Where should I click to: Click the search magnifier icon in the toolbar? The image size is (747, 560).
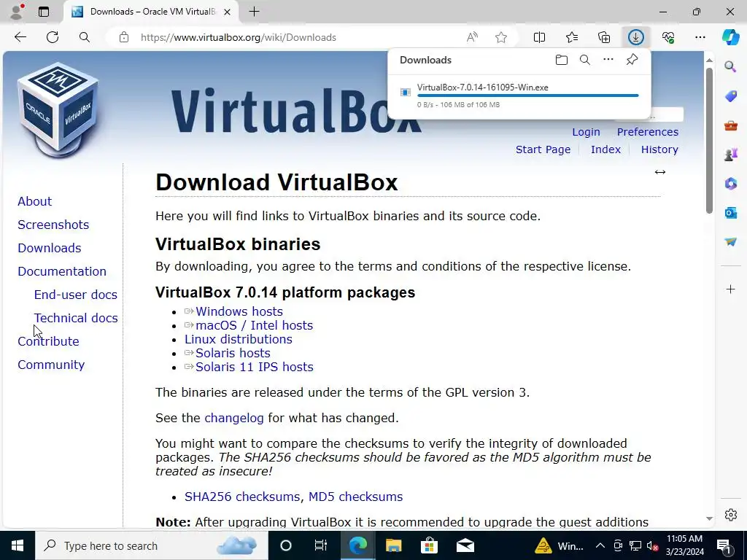click(x=85, y=37)
